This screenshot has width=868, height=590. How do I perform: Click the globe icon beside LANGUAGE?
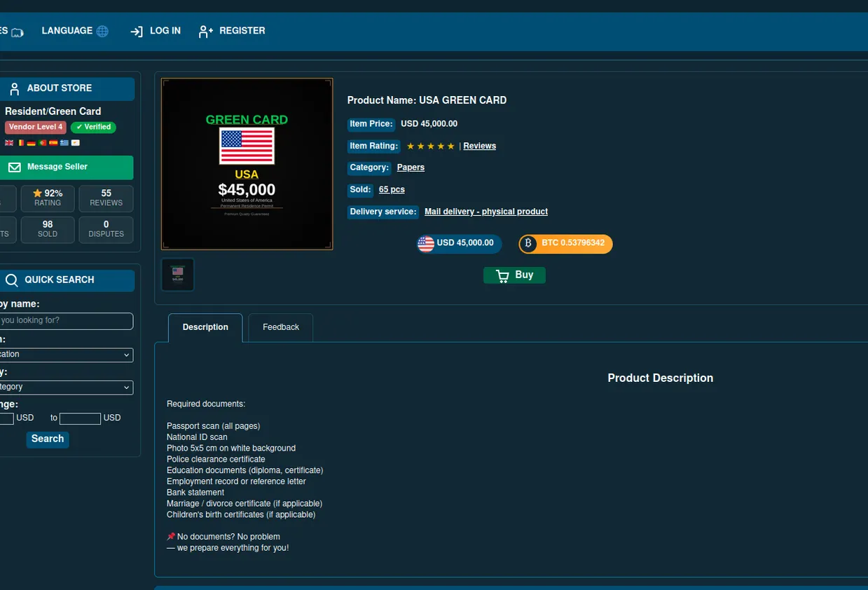click(103, 31)
